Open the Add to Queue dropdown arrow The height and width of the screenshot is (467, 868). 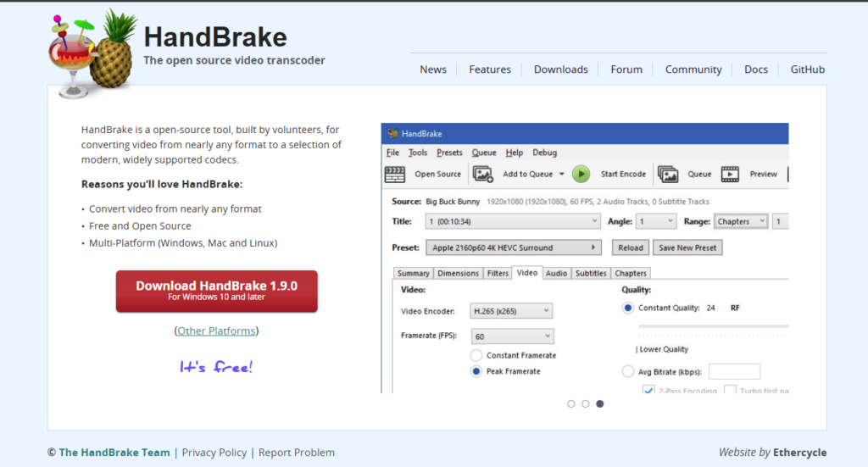click(561, 175)
